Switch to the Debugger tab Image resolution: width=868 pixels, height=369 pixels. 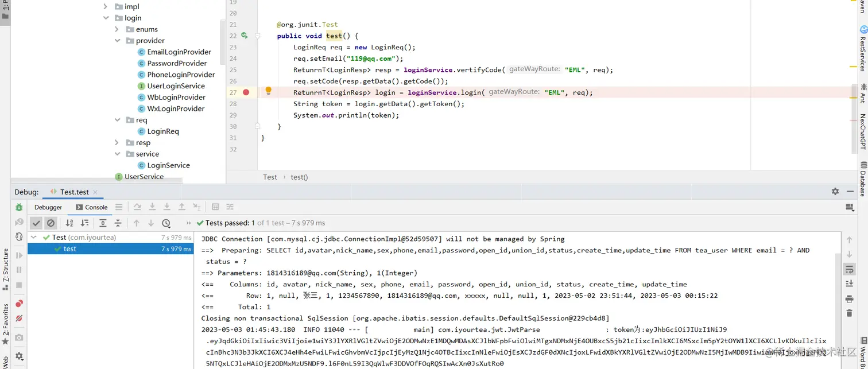click(x=48, y=207)
